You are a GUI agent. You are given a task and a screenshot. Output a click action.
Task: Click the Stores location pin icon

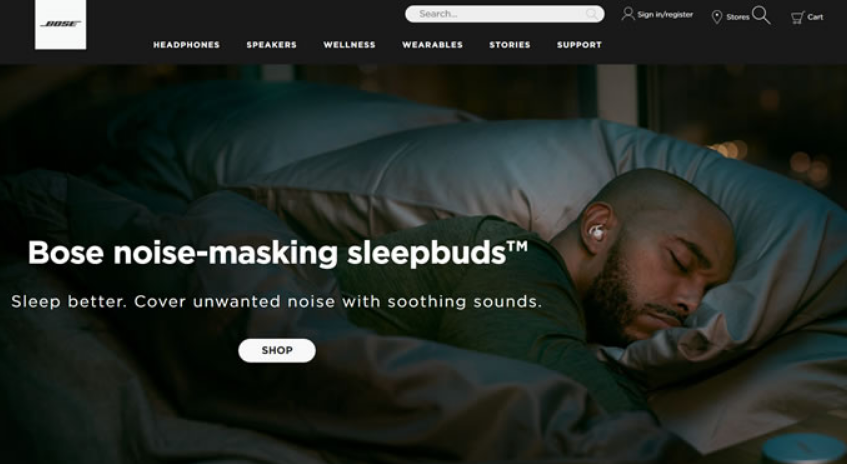pyautogui.click(x=717, y=17)
